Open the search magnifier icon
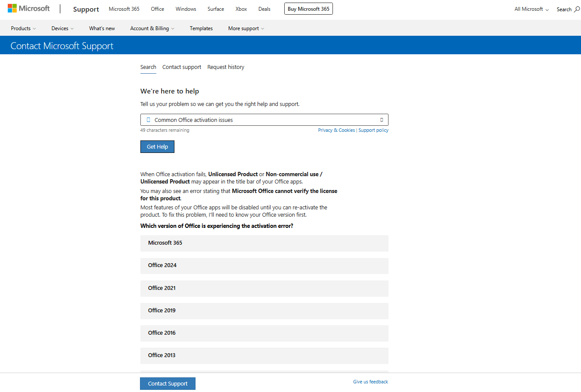 [x=577, y=9]
